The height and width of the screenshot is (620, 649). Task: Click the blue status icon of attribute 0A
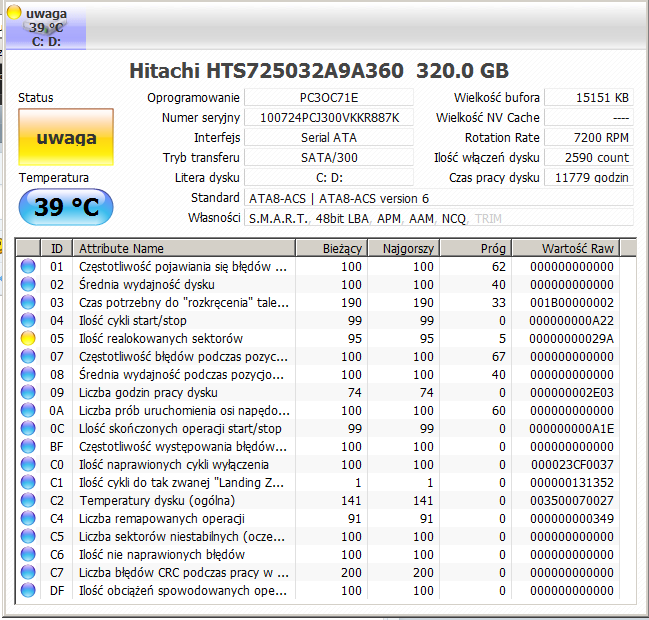click(28, 410)
